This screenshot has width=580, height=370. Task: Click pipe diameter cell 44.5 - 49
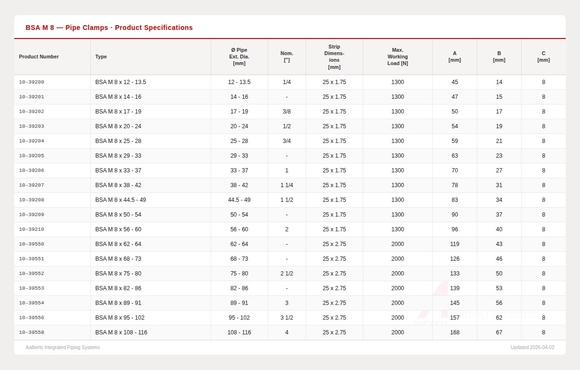click(x=239, y=200)
